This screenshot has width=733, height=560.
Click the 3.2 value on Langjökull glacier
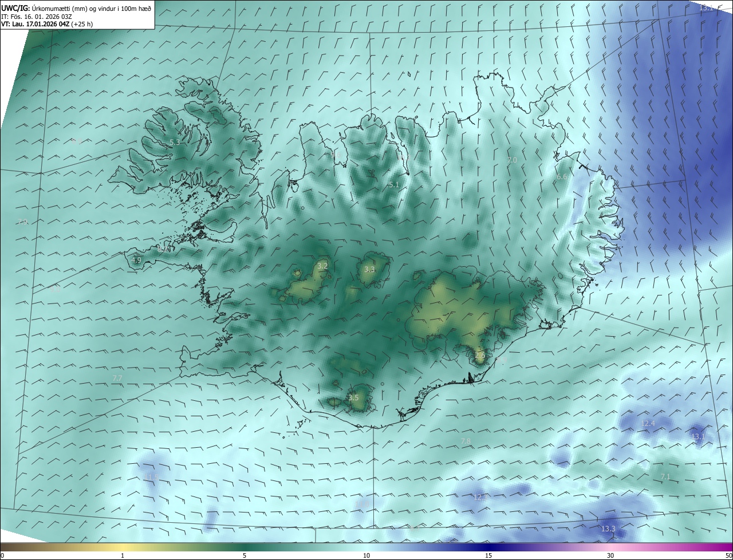point(322,266)
